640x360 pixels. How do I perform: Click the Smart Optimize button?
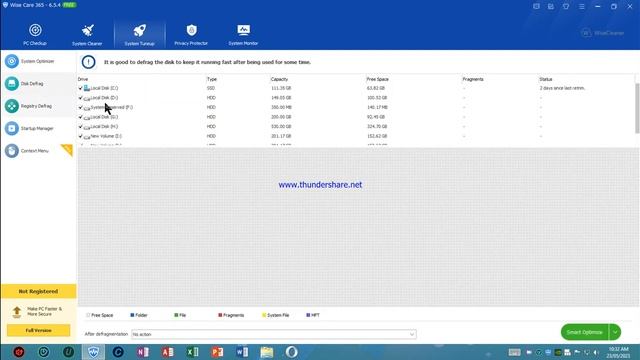click(x=584, y=332)
